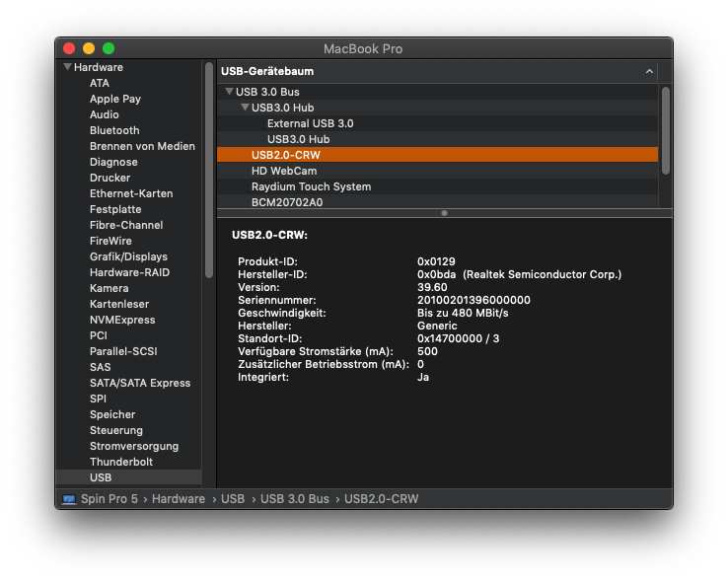The width and height of the screenshot is (728, 582).
Task: Click USB2.0-CRW in the path bar
Action: click(381, 499)
